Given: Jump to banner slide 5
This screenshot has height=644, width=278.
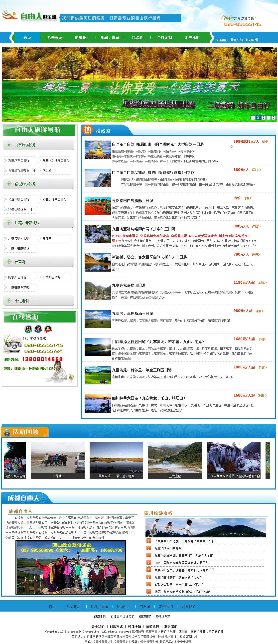Looking at the screenshot, I should 274,118.
